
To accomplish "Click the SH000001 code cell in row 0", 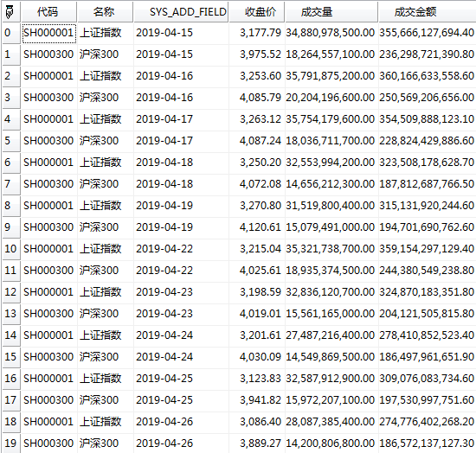I will [48, 33].
